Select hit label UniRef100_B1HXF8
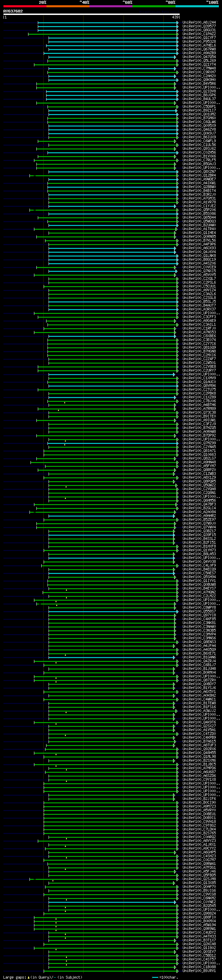222x980 pixels. click(x=199, y=546)
